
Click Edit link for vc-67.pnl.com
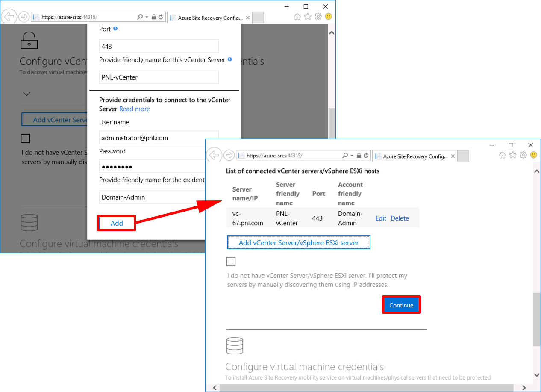381,218
